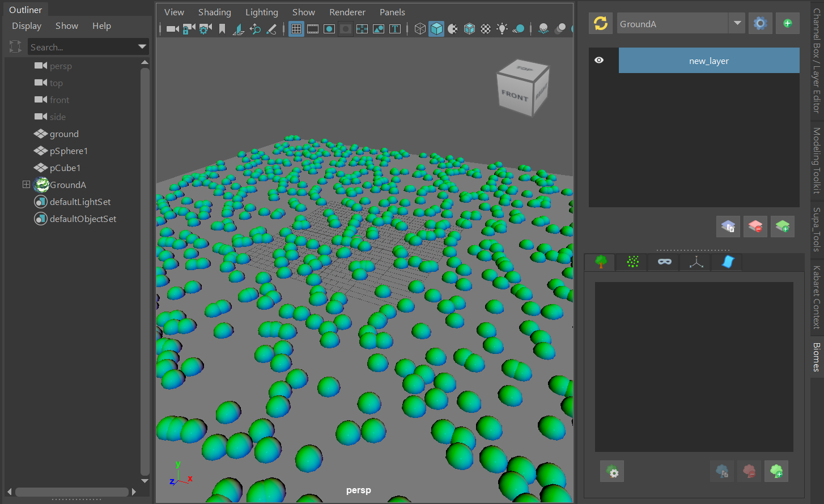Toggle the Safe Title icon
Screen dimensions: 824x504
click(395, 29)
